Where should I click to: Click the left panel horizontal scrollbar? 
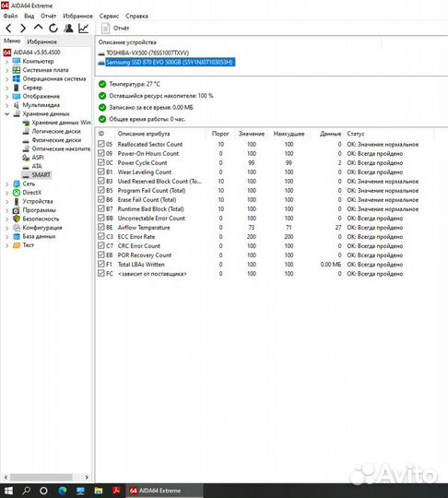(41, 477)
